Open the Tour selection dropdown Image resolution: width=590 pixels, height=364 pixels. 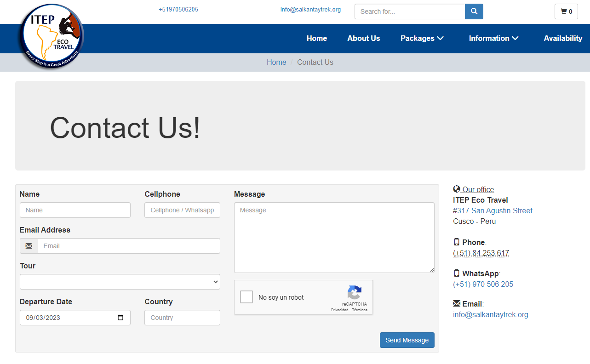pyautogui.click(x=120, y=282)
